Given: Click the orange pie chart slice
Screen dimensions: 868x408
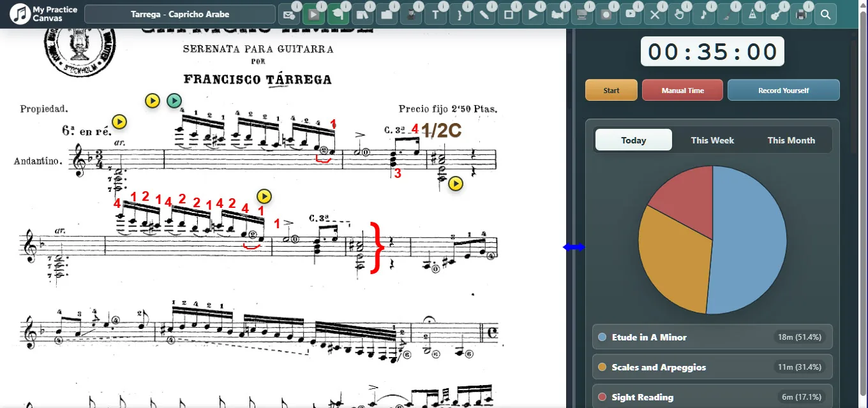Looking at the screenshot, I should tap(673, 261).
